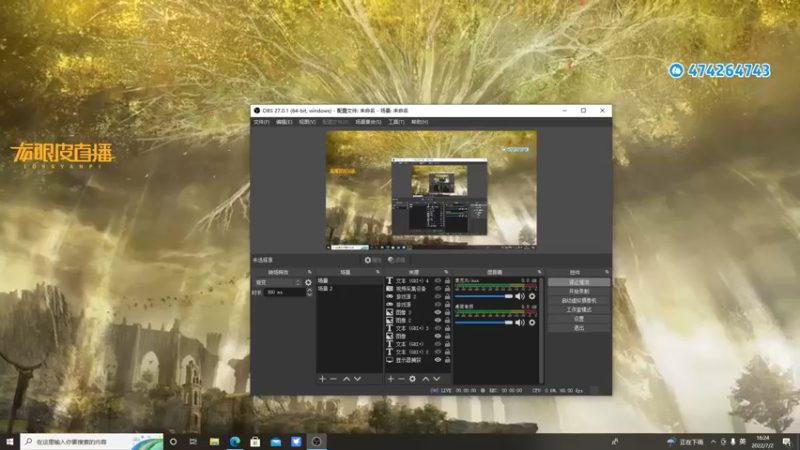Lock toggle for 显示器捕获 source
800x450 pixels.
tap(447, 360)
